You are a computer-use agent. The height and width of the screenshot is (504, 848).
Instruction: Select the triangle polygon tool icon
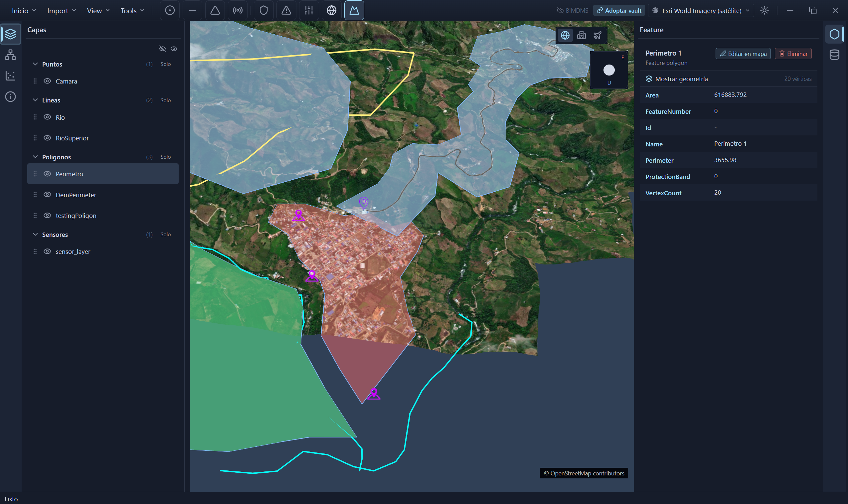pos(215,11)
